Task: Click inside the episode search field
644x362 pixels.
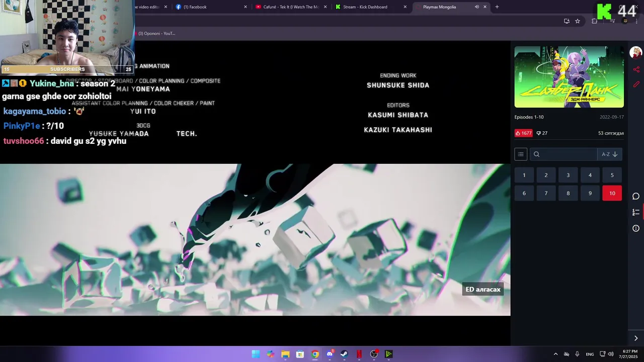Action: (x=563, y=154)
